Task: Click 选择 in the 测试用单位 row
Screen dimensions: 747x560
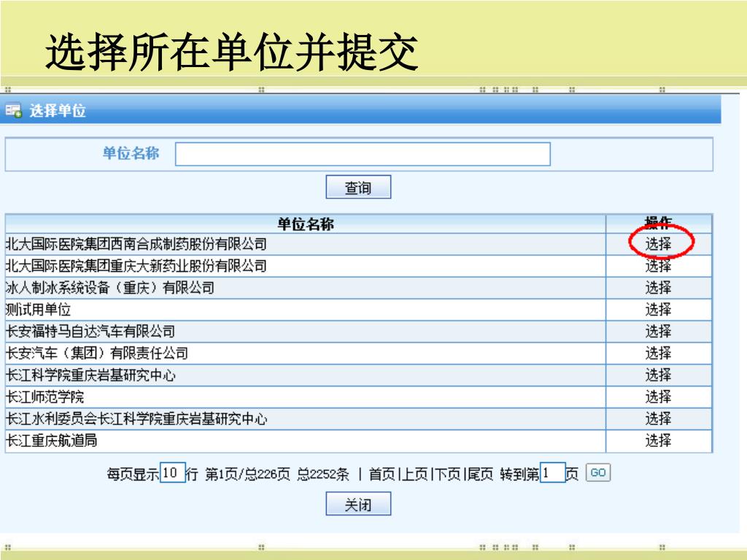Action: (x=659, y=309)
